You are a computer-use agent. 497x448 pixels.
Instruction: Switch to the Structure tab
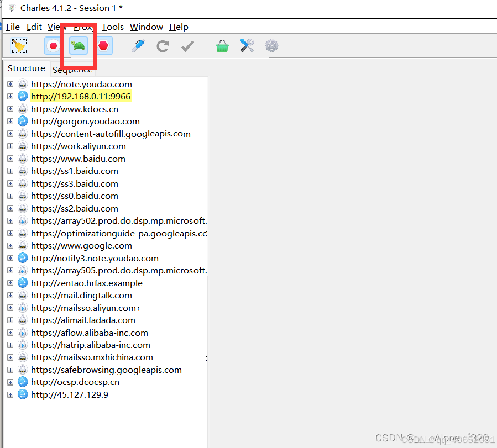click(x=27, y=68)
